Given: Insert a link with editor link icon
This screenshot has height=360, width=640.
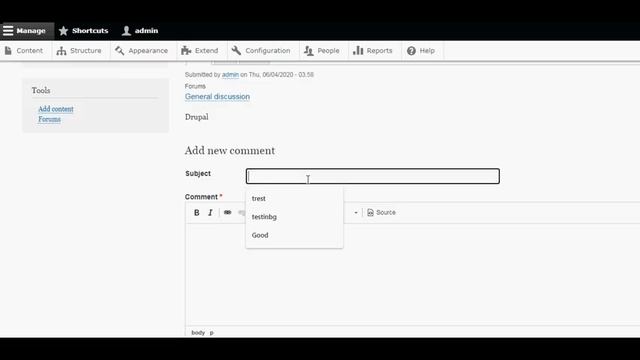Looking at the screenshot, I should click(x=227, y=213).
